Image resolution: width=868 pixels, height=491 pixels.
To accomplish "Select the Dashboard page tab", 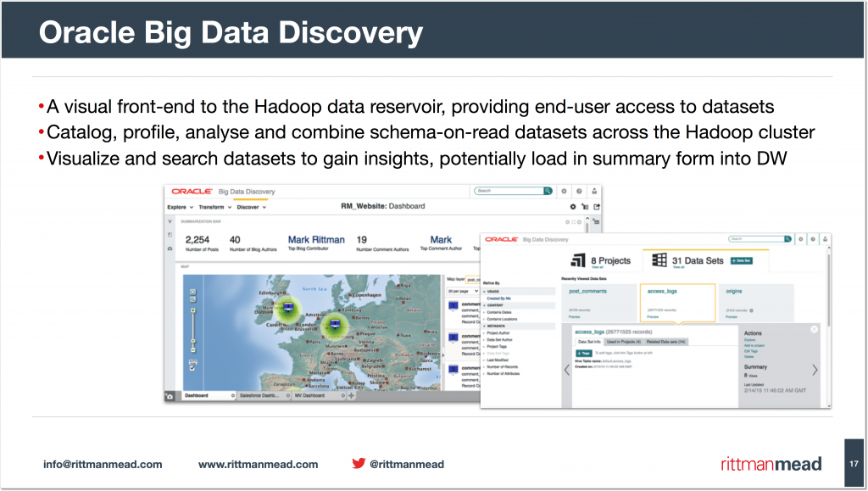I will [209, 396].
